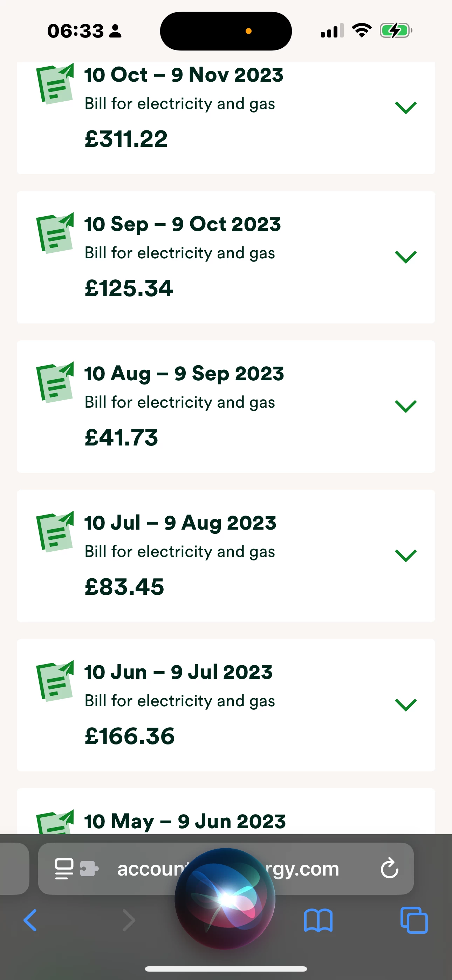Tap the home indicator bar
Viewport: 452px width, 980px height.
pos(226,968)
